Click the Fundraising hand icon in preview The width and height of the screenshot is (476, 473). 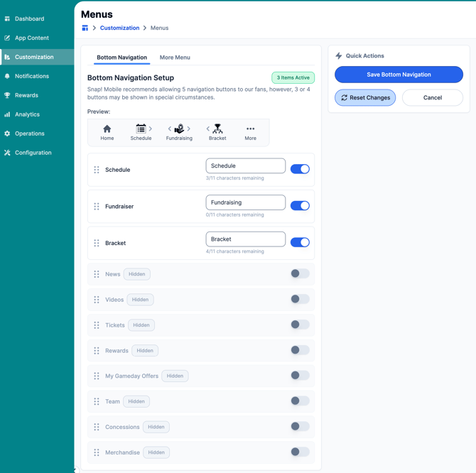(x=179, y=129)
